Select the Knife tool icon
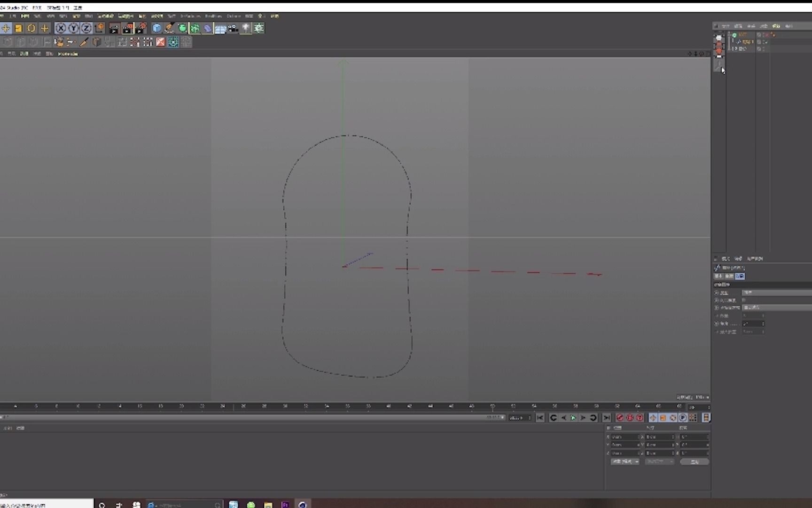Image resolution: width=812 pixels, height=508 pixels. click(x=84, y=42)
